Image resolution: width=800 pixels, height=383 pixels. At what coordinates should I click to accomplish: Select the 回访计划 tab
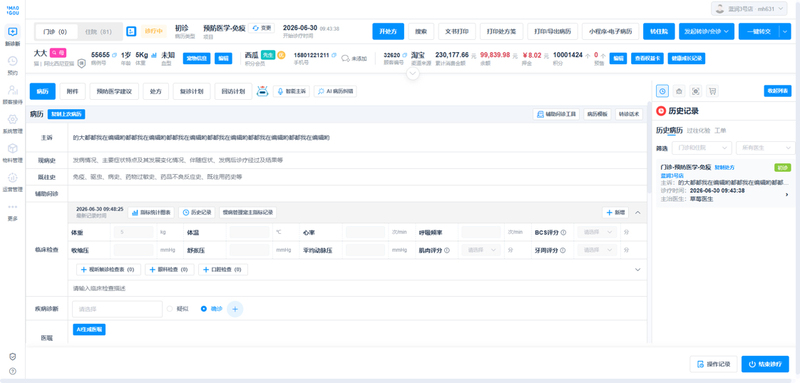coord(233,91)
